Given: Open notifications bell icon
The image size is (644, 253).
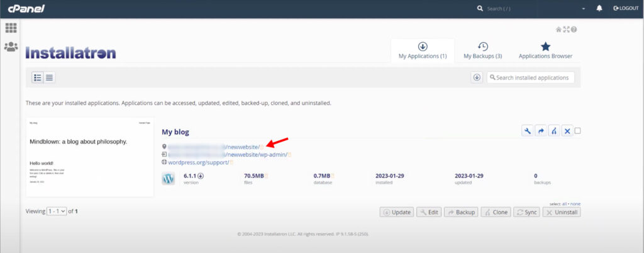Looking at the screenshot, I should (599, 8).
